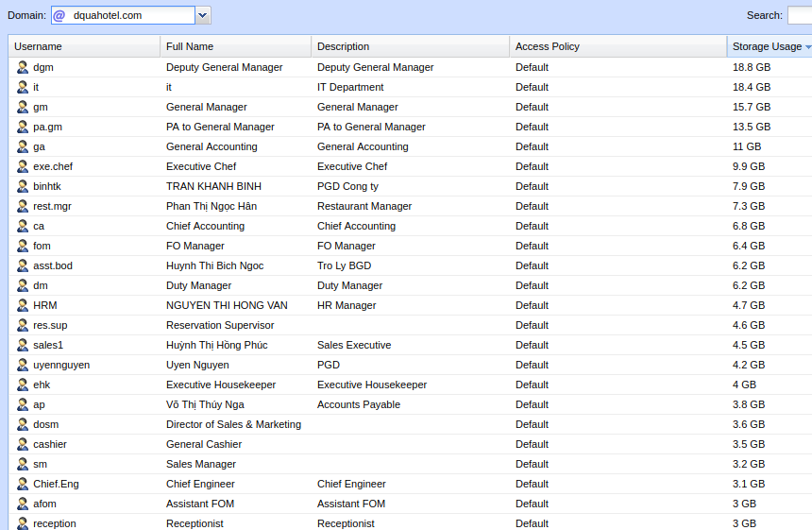Select full name Sales Manager
Image resolution: width=812 pixels, height=530 pixels.
tap(201, 464)
